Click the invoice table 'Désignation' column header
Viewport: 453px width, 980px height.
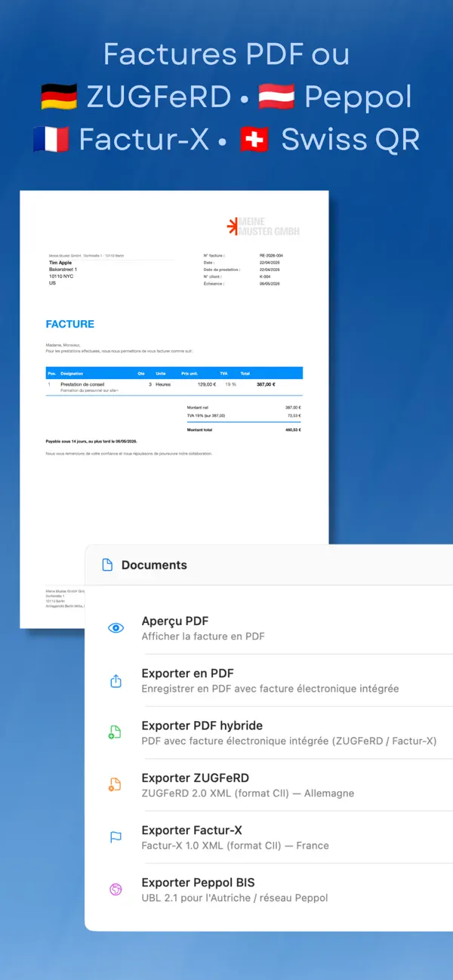pyautogui.click(x=72, y=373)
